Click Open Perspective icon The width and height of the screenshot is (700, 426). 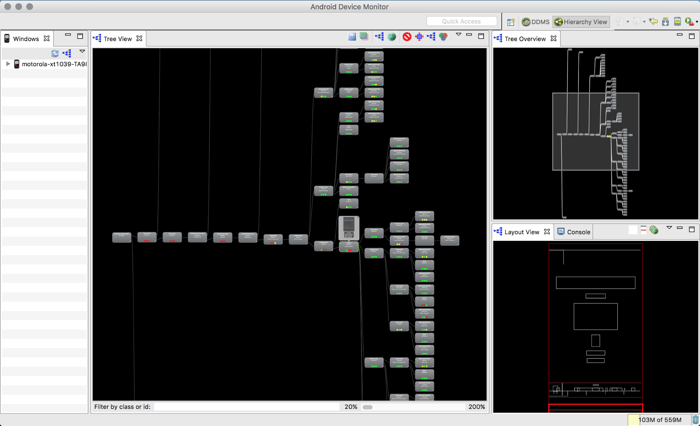point(511,21)
